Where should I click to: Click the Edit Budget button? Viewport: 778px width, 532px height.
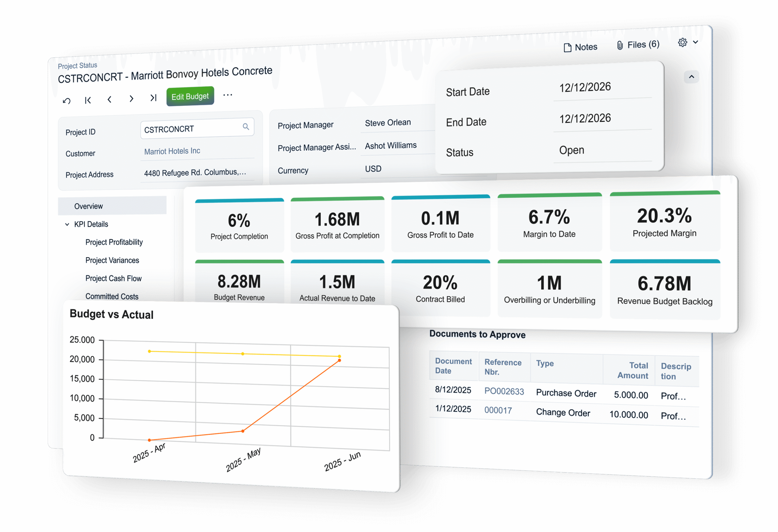[190, 96]
